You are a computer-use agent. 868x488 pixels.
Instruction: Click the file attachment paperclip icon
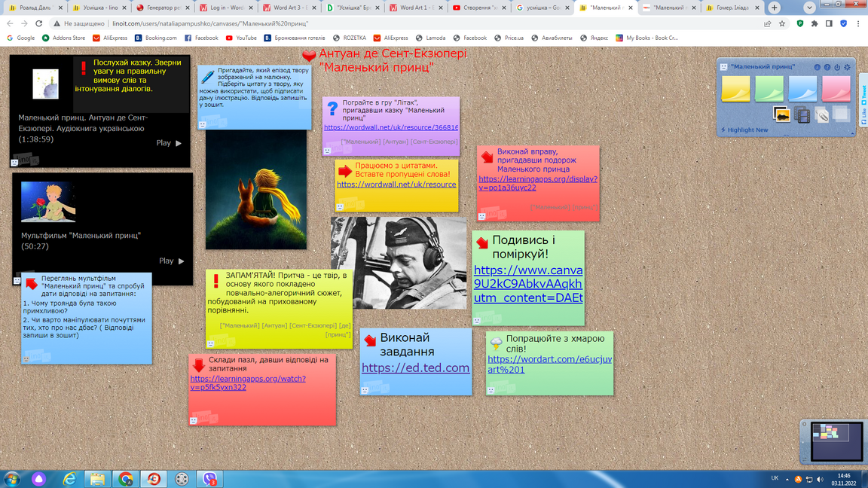(821, 114)
